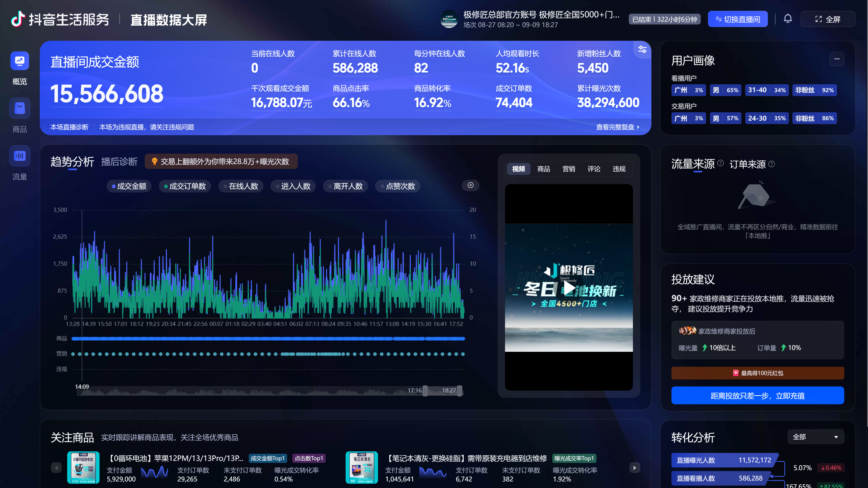The height and width of the screenshot is (488, 868).
Task: Click the 新增粉丝人数 value 5,450
Action: click(593, 68)
